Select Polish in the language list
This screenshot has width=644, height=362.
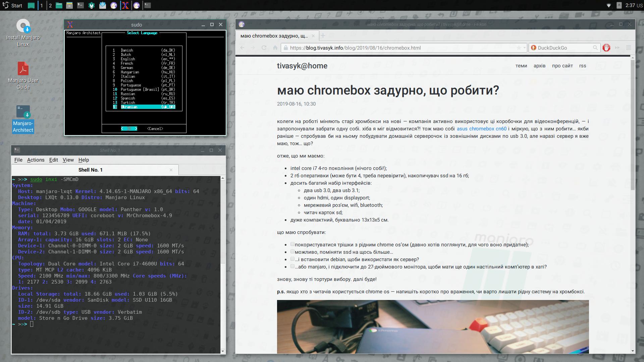(144, 81)
